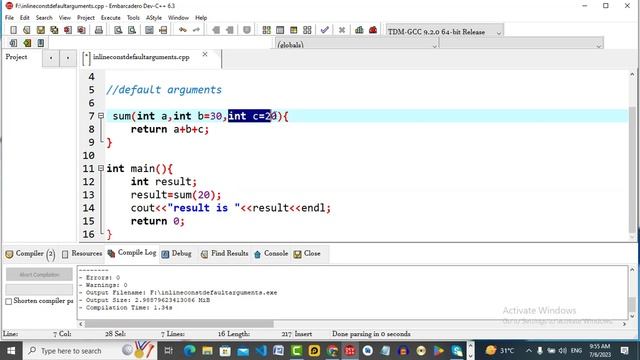Viewport: 640px width, 360px height.
Task: Click the blue icon in second toolbar row
Action: (x=40, y=43)
